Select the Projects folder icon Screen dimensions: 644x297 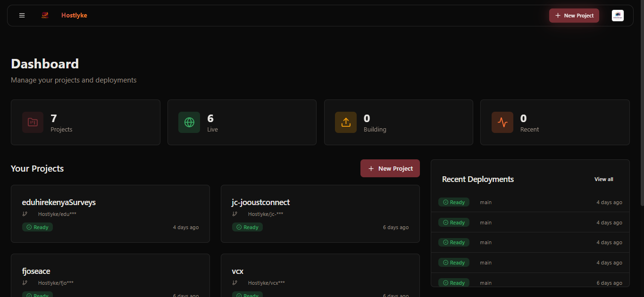[33, 122]
